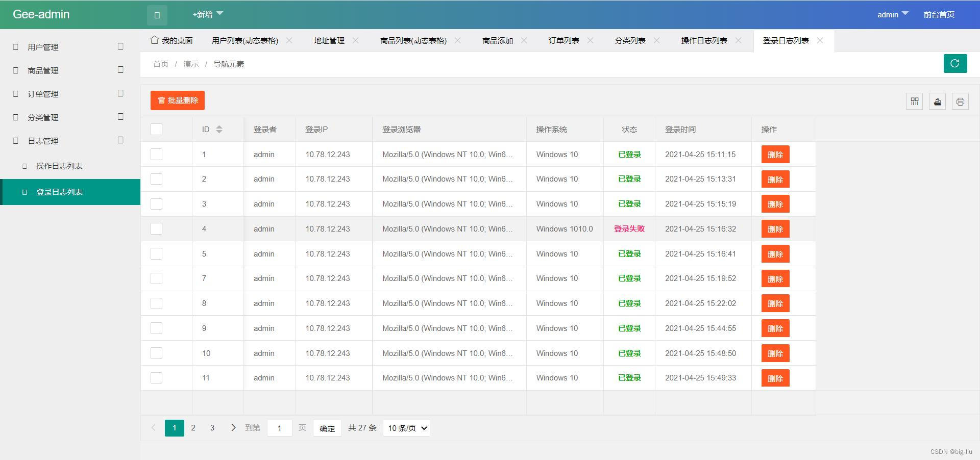Go to next page arrow
The height and width of the screenshot is (460, 980).
tap(233, 428)
